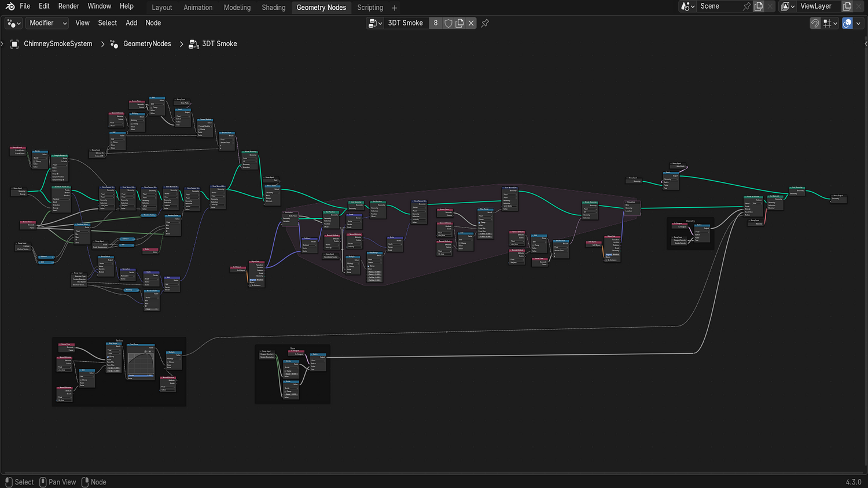This screenshot has height=488, width=868.
Task: Toggle fake user shield for 3DT Smoke
Action: coord(448,23)
